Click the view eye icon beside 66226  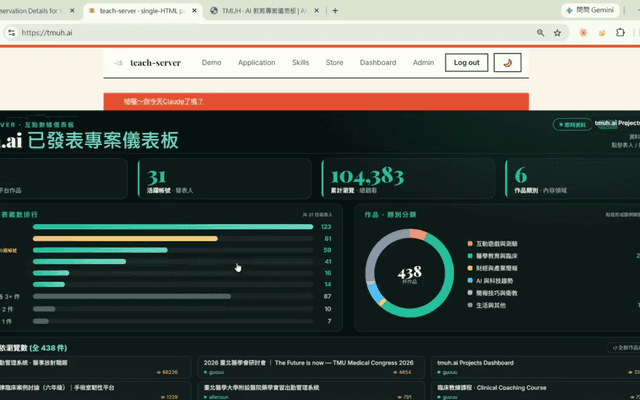pyautogui.click(x=159, y=372)
